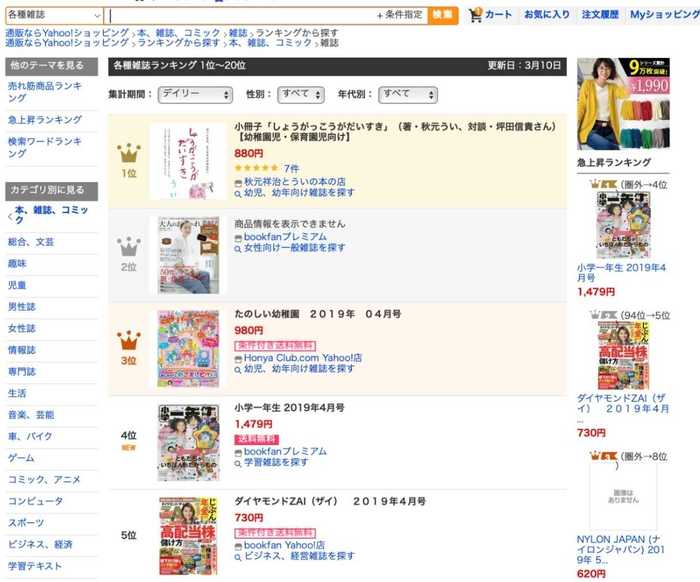The height and width of the screenshot is (582, 700).
Task: Open the 集計期間 デイリー dropdown
Action: 195,95
